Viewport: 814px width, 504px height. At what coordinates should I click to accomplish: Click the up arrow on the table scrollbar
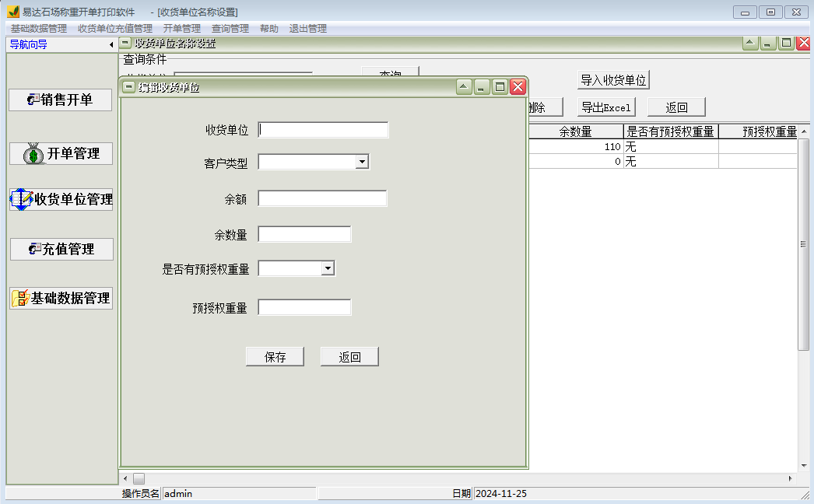[x=805, y=130]
